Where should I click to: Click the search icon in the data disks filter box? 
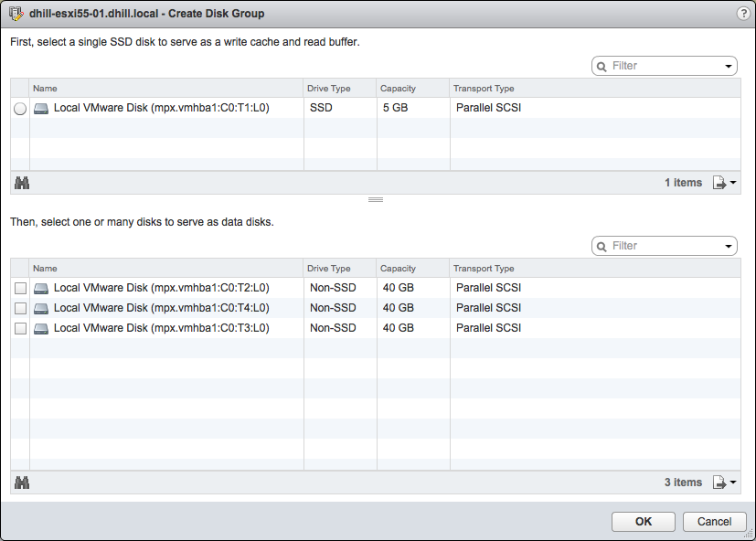[602, 247]
